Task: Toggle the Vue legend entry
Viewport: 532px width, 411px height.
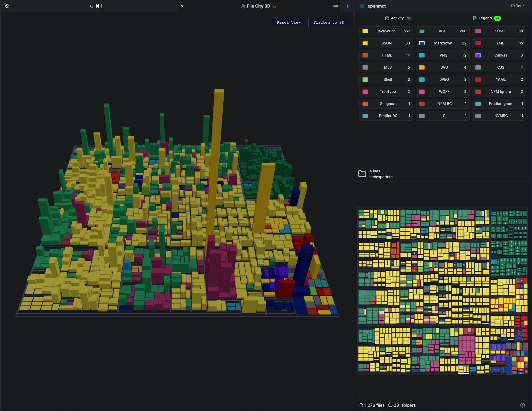Action: click(442, 31)
